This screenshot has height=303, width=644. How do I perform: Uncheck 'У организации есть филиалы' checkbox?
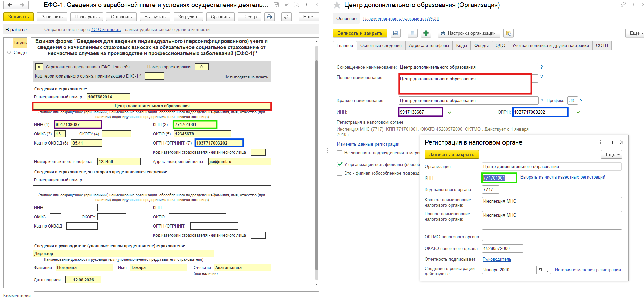coord(340,164)
